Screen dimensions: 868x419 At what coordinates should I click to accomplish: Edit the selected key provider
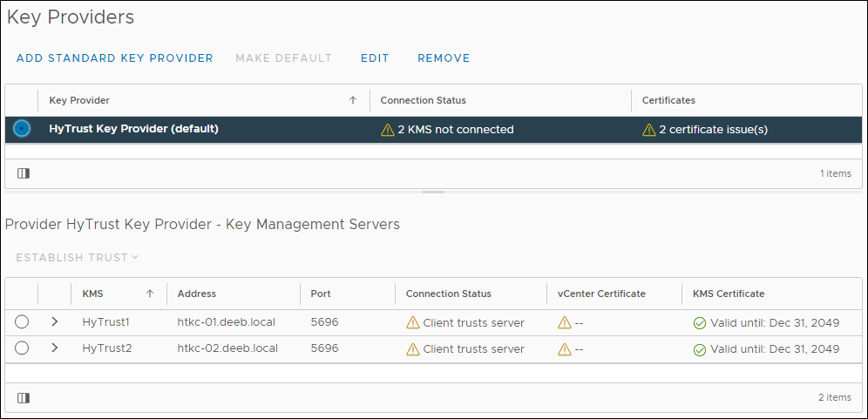coord(375,58)
